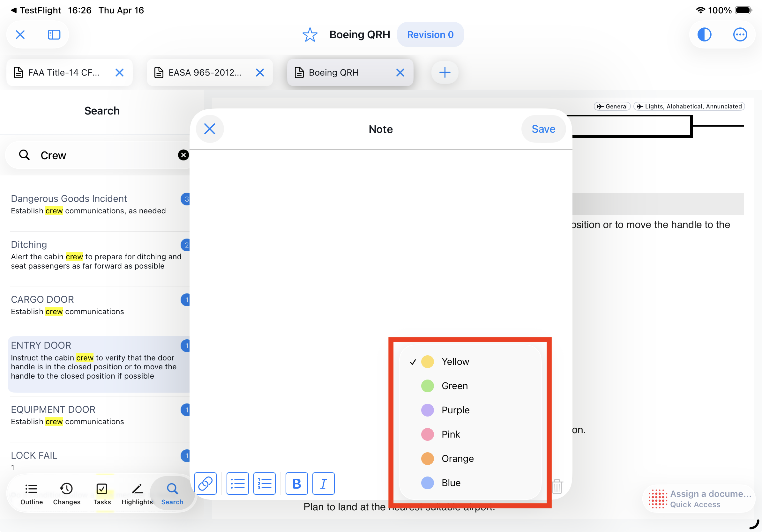Switch to the EASA 965-2012 tab
Screen dimensions: 762x532
(205, 72)
